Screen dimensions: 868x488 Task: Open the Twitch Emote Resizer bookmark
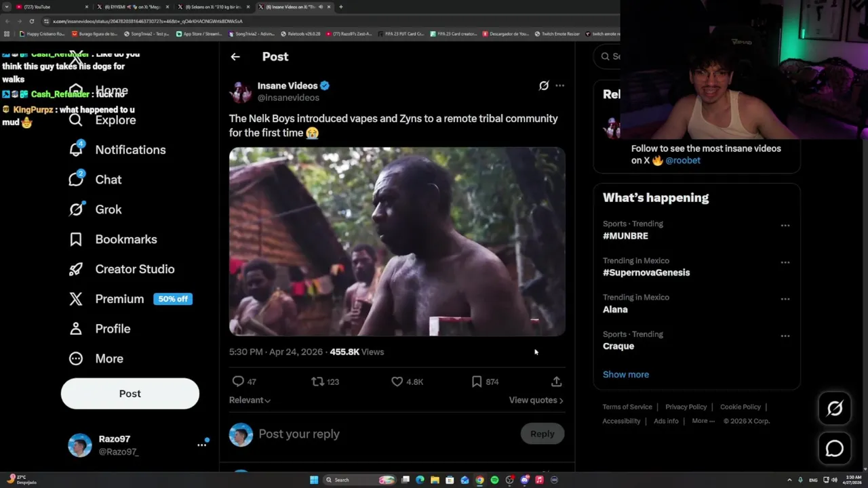pos(557,33)
